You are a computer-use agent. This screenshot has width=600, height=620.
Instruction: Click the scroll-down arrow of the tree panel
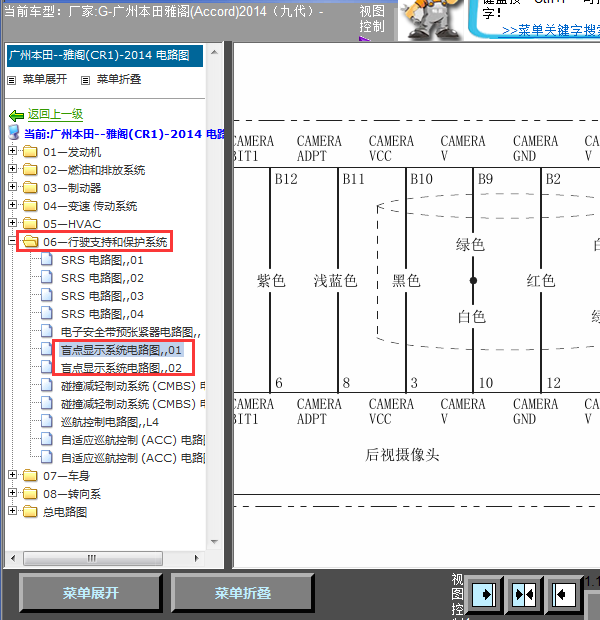point(214,542)
